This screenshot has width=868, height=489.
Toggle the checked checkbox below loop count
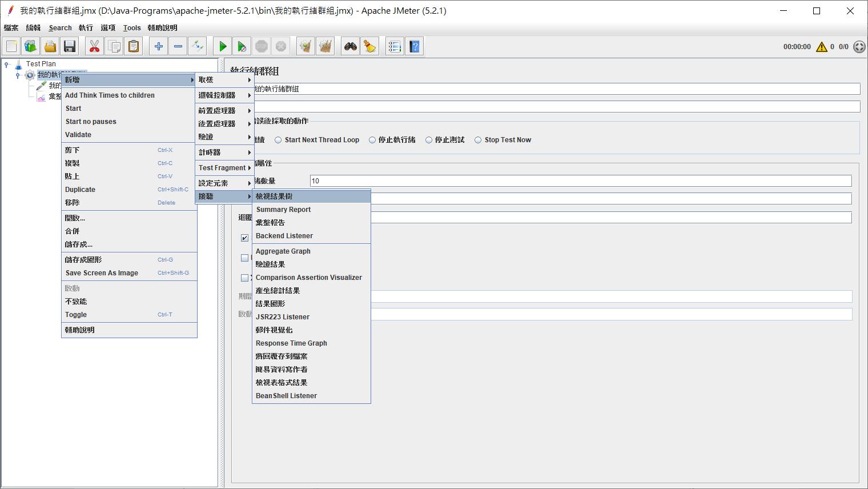point(244,238)
